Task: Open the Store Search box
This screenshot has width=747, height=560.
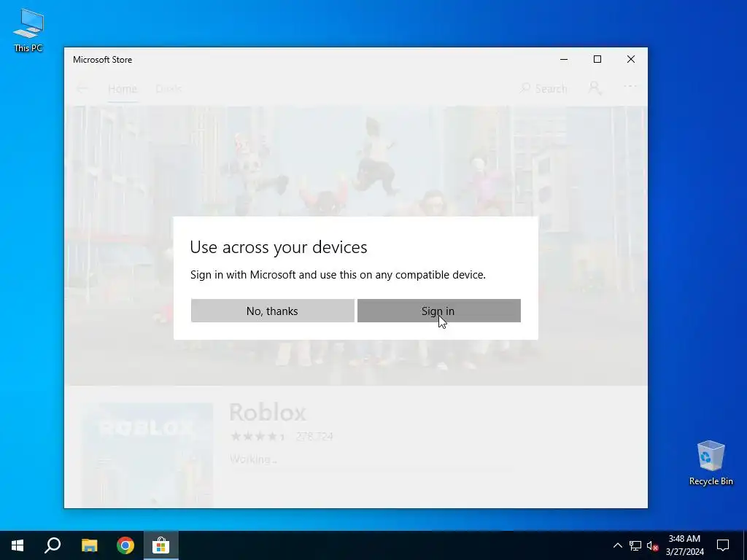Action: click(543, 88)
